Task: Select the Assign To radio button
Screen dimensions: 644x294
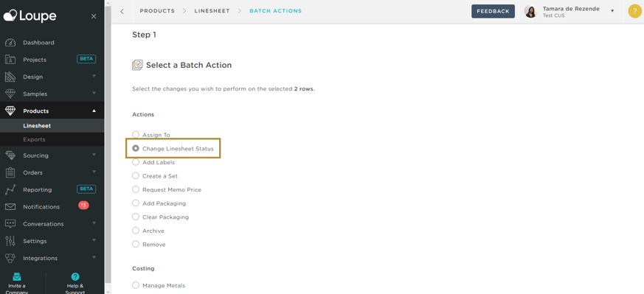Action: 136,135
